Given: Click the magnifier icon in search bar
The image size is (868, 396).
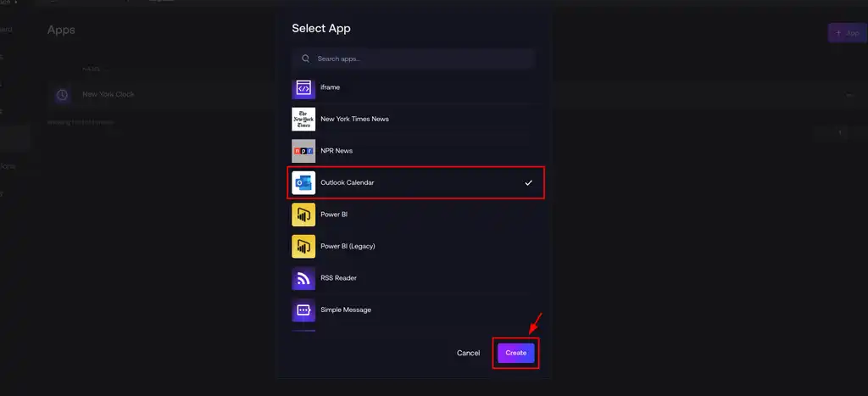Looking at the screenshot, I should pos(305,59).
